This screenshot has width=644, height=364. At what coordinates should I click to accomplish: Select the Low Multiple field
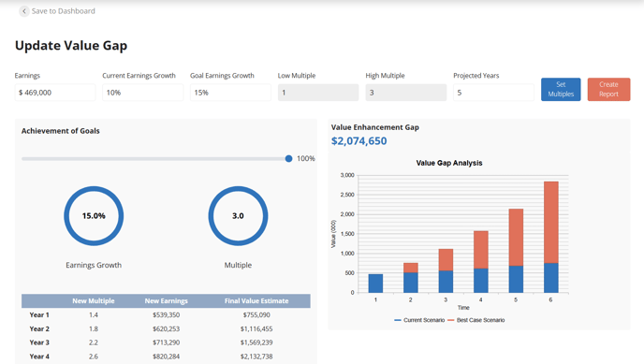pyautogui.click(x=318, y=93)
